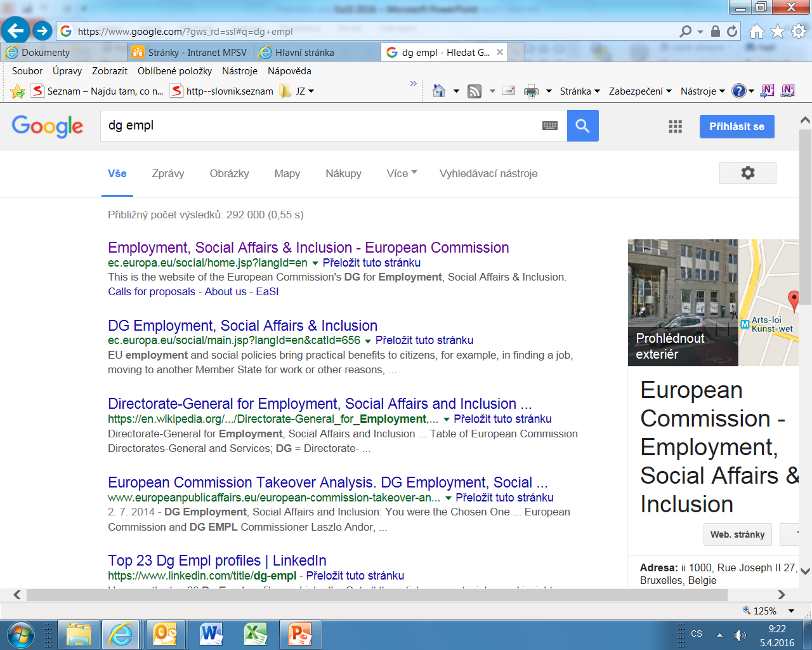Expand the print options dropdown arrow
The width and height of the screenshot is (812, 650).
[549, 91]
